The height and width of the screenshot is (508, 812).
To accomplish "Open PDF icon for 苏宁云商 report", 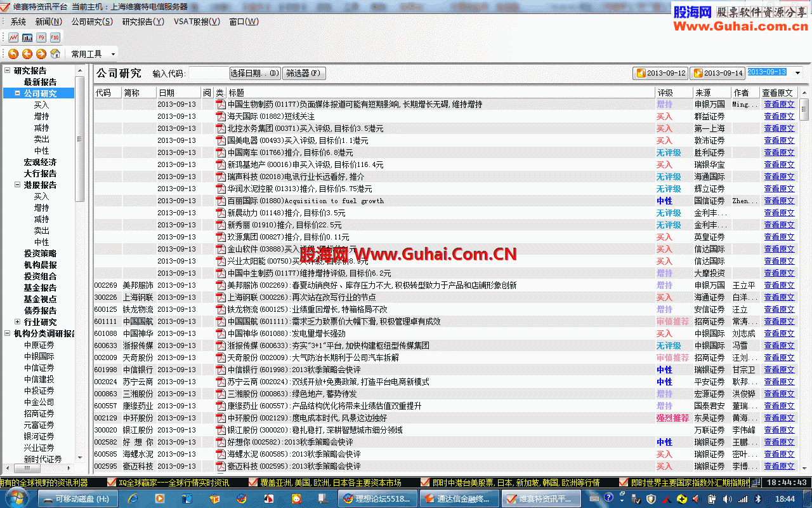I will [x=221, y=382].
